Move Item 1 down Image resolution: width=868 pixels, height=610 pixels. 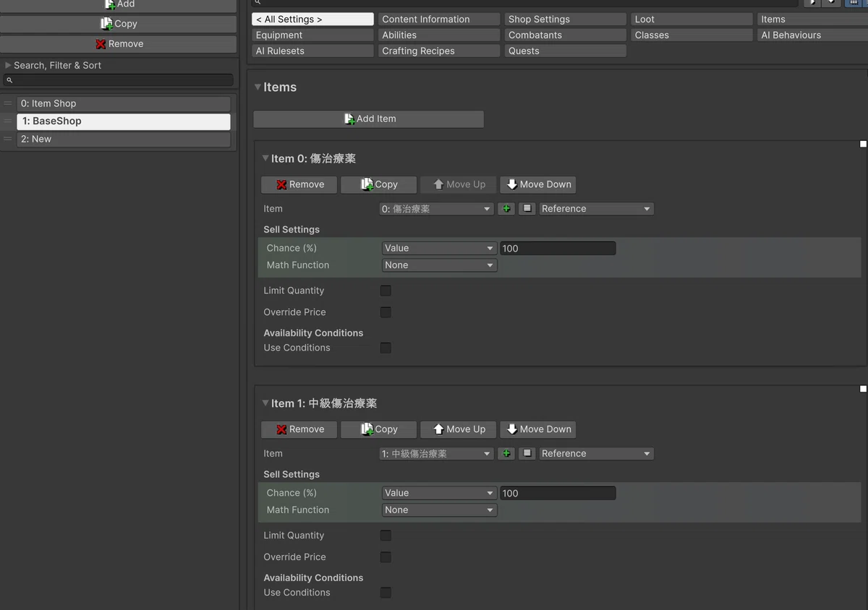pos(538,429)
